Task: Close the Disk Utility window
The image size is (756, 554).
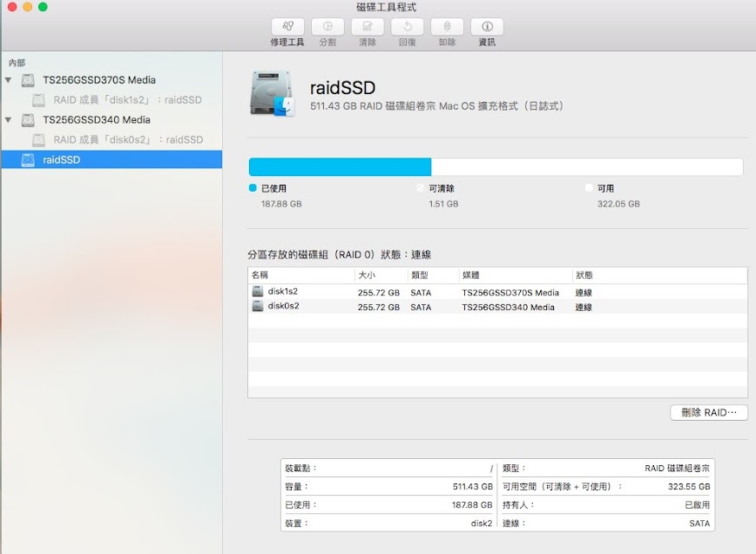Action: coord(12,6)
